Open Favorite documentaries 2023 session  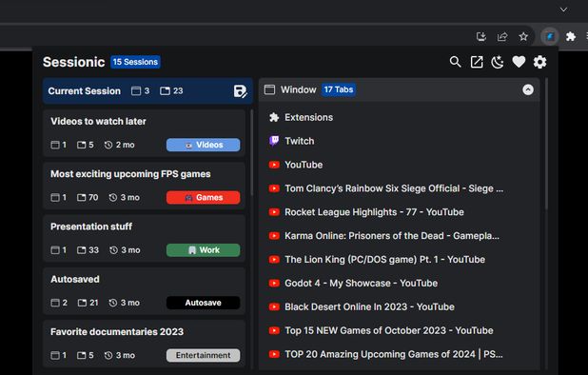144,344
